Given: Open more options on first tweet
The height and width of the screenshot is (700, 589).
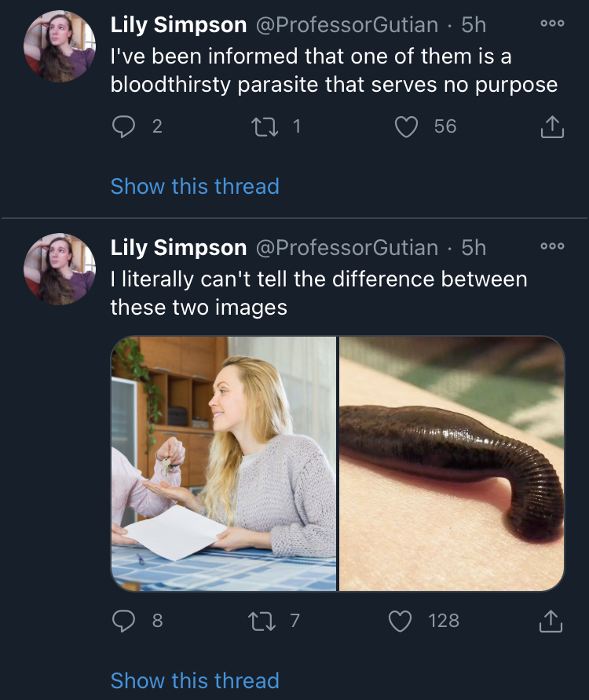Looking at the screenshot, I should [552, 24].
